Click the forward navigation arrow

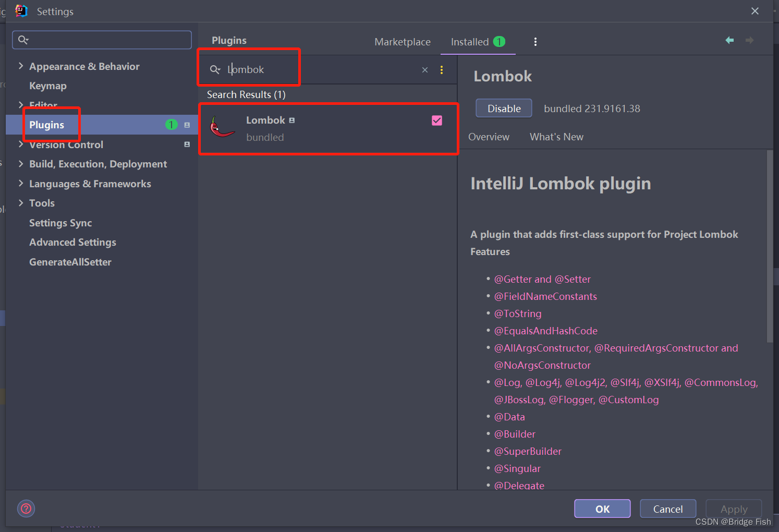750,40
